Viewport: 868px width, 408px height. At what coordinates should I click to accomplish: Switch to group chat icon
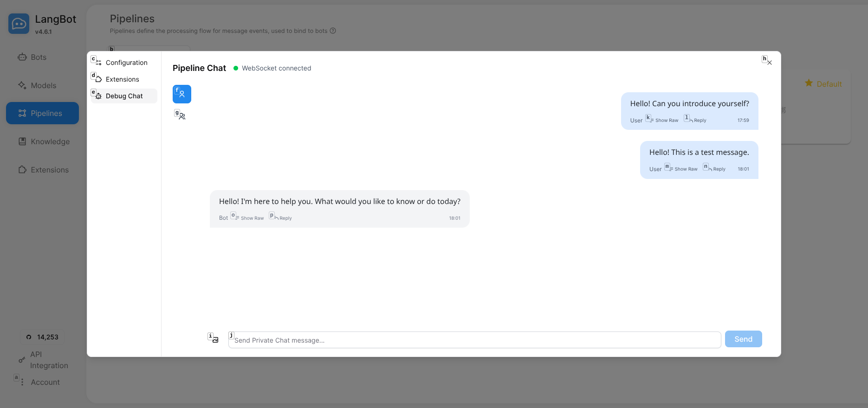click(x=181, y=116)
